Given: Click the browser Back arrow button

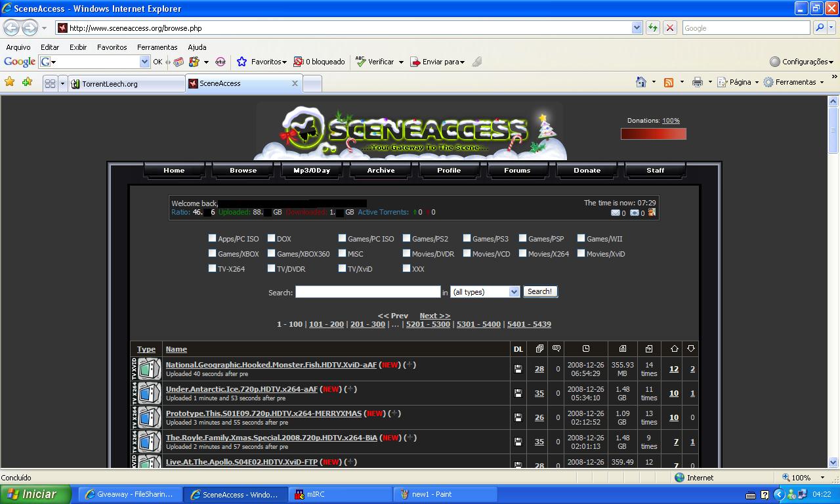Looking at the screenshot, I should pyautogui.click(x=11, y=28).
